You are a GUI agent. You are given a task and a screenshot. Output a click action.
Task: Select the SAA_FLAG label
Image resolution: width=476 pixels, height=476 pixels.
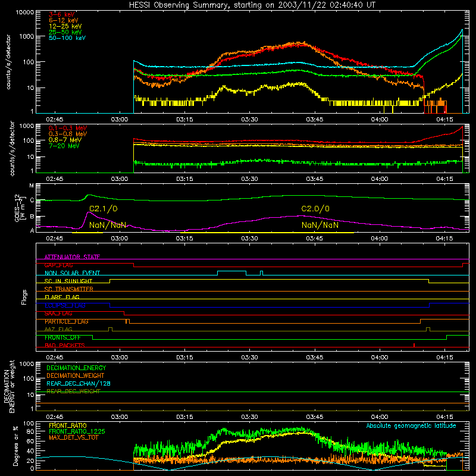(58, 314)
